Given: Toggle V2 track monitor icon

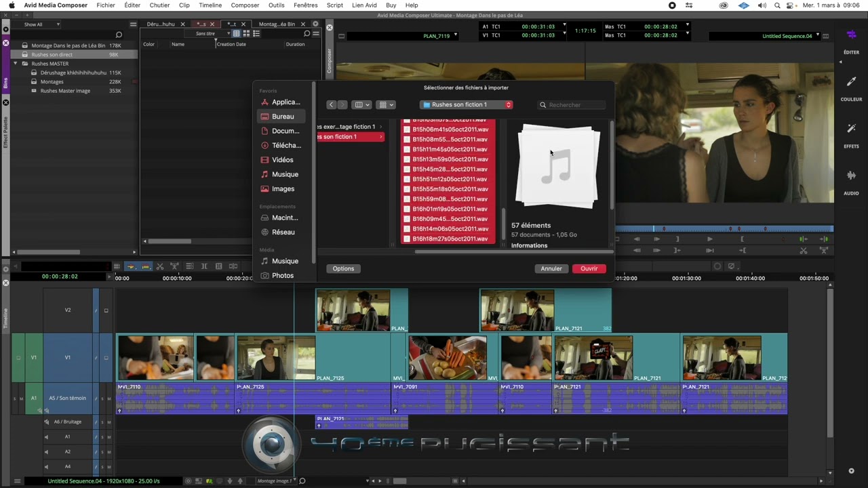Looking at the screenshot, I should pos(106,310).
